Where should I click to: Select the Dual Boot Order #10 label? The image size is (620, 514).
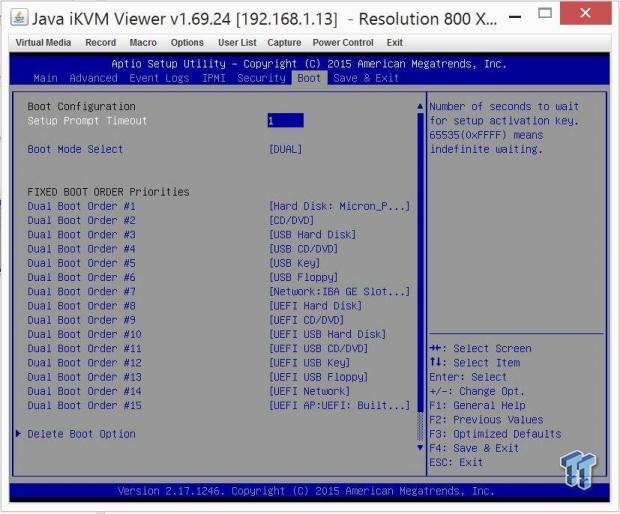[x=84, y=334]
